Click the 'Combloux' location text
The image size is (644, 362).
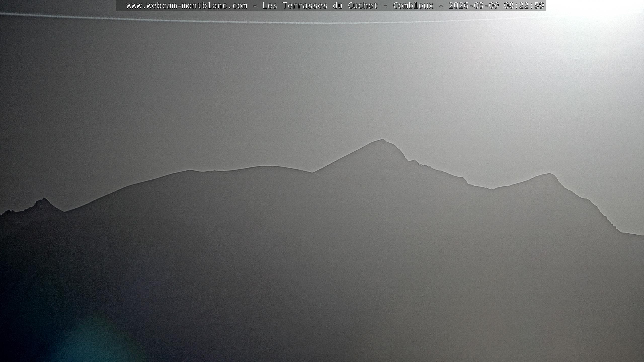[x=413, y=6]
